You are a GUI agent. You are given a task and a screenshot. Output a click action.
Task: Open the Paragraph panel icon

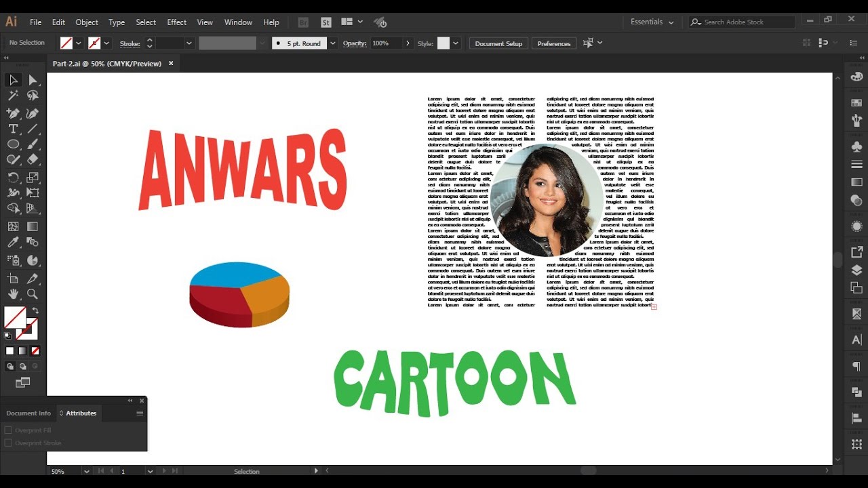pyautogui.click(x=856, y=367)
